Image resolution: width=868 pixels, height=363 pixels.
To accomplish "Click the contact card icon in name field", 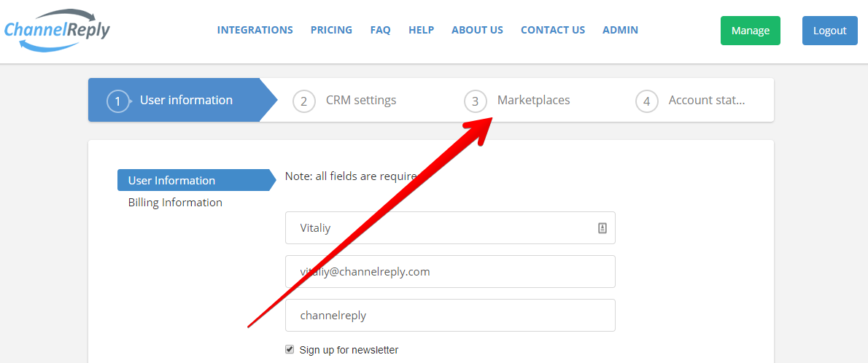I will (x=602, y=228).
